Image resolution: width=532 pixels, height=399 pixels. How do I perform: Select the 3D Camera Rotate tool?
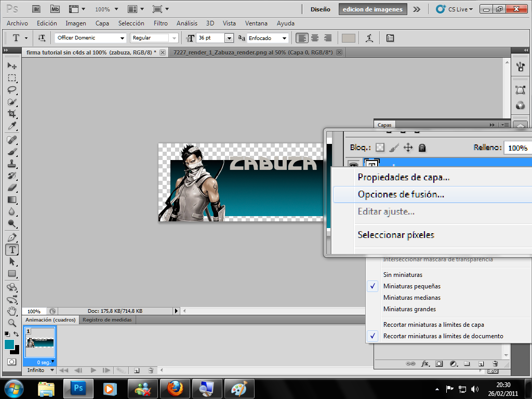(x=12, y=300)
